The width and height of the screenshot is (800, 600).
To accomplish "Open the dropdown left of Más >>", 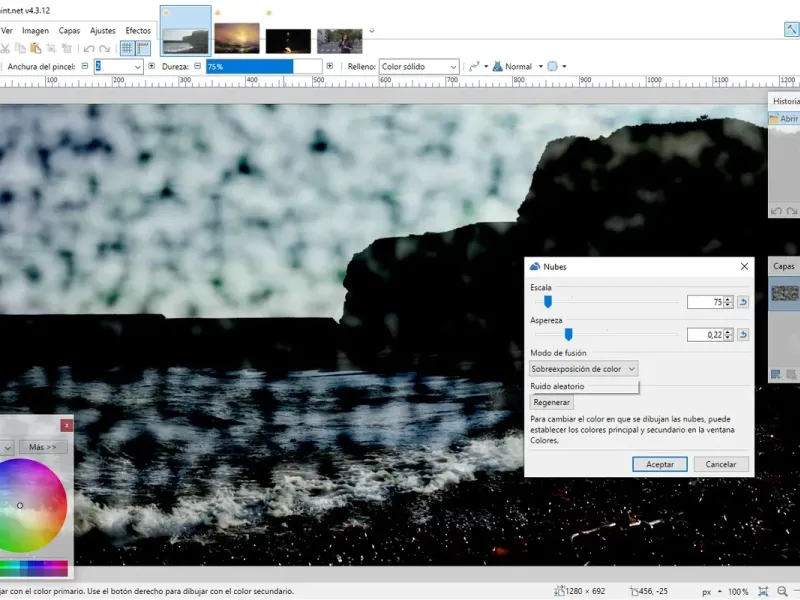I will click(7, 447).
